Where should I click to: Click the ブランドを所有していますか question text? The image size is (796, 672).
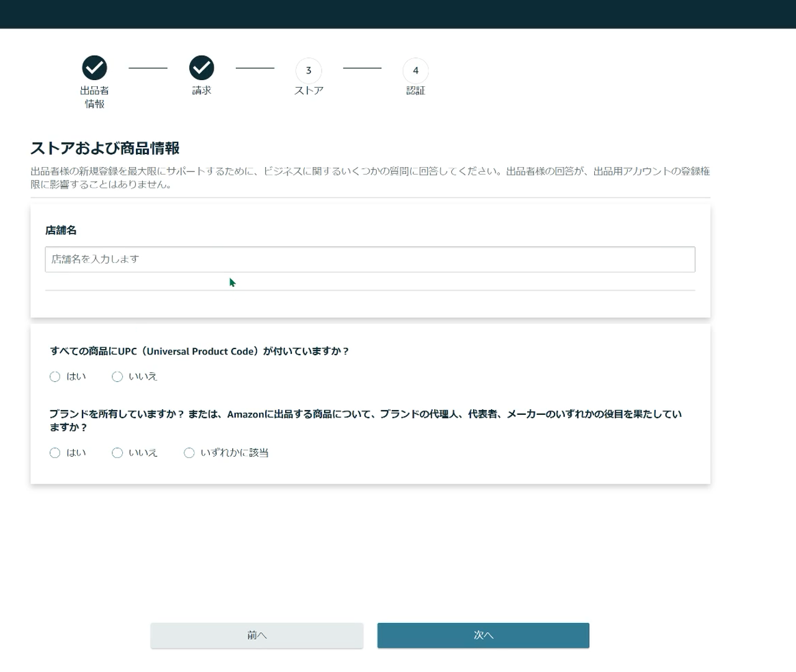coord(366,420)
